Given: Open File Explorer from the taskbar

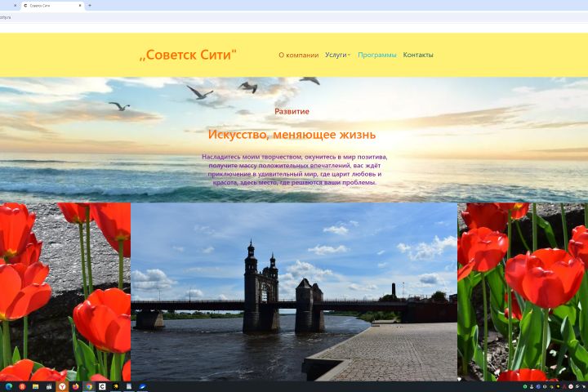Looking at the screenshot, I should click(36, 386).
